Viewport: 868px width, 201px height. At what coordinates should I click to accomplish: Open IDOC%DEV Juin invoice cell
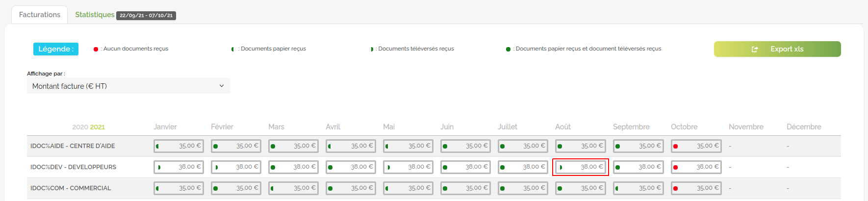(x=465, y=167)
